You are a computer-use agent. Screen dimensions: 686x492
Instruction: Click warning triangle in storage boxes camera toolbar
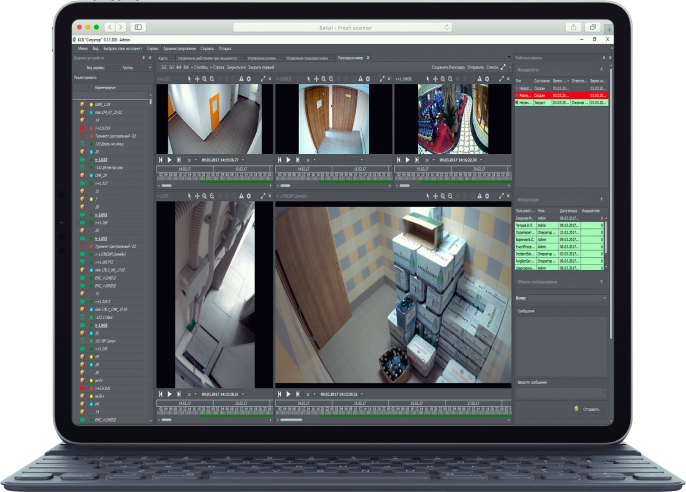pyautogui.click(x=480, y=196)
